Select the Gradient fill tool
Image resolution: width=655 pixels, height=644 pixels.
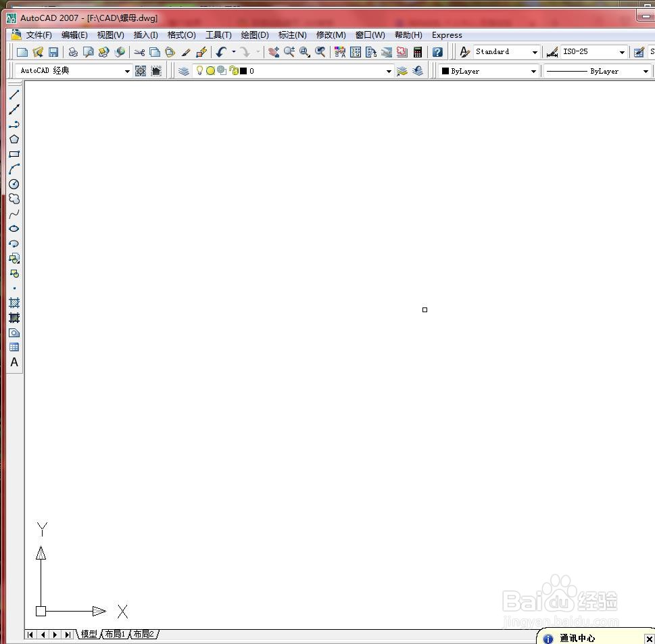[x=14, y=318]
